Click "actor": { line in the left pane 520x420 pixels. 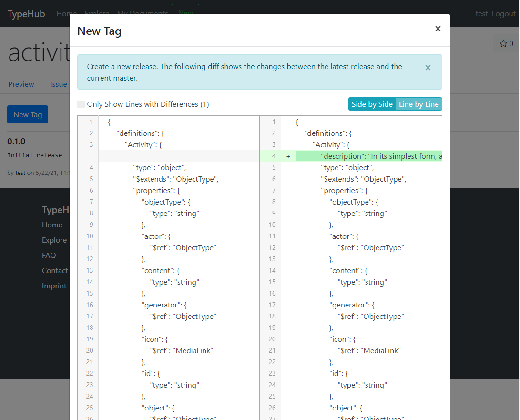point(156,236)
